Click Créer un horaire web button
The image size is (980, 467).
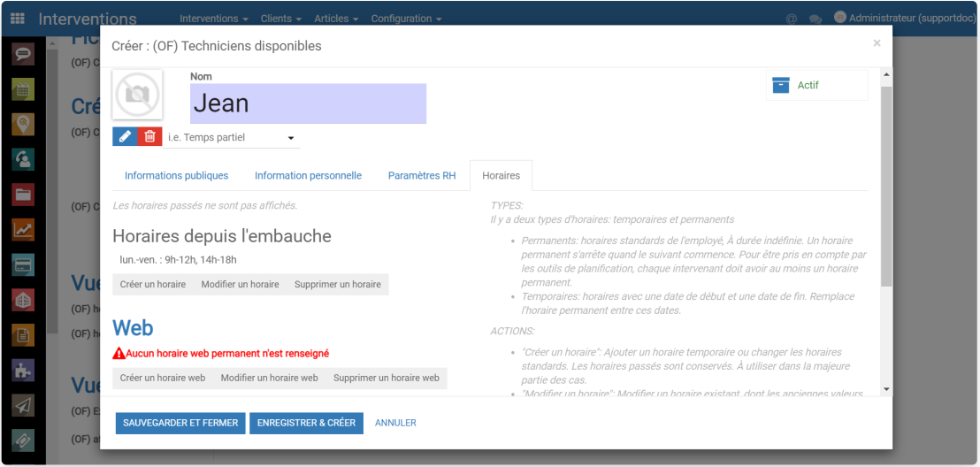(x=163, y=378)
